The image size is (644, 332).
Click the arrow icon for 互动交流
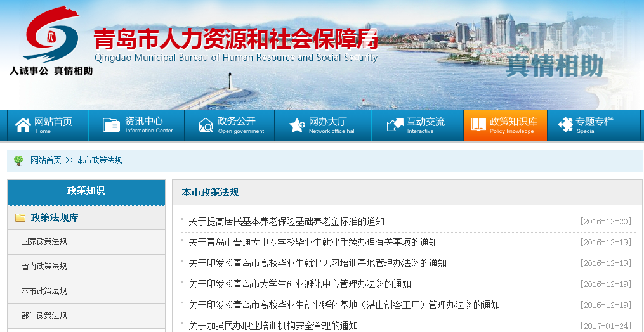tap(395, 125)
